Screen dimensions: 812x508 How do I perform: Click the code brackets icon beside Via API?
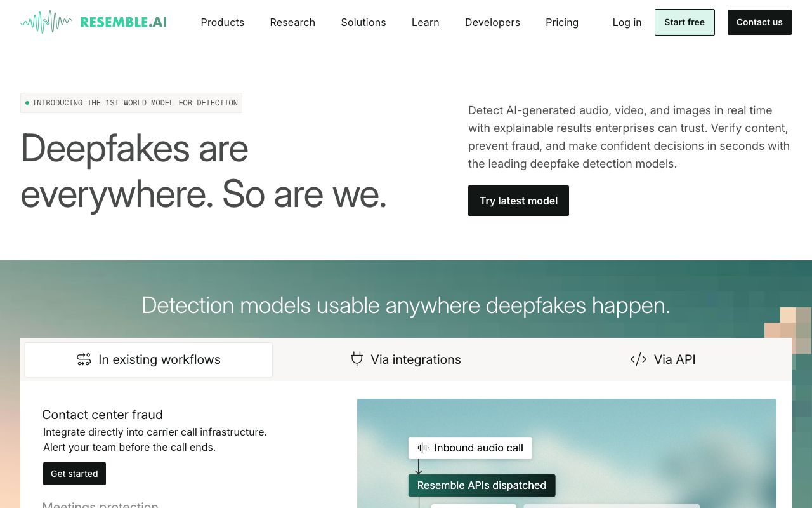pyautogui.click(x=638, y=359)
